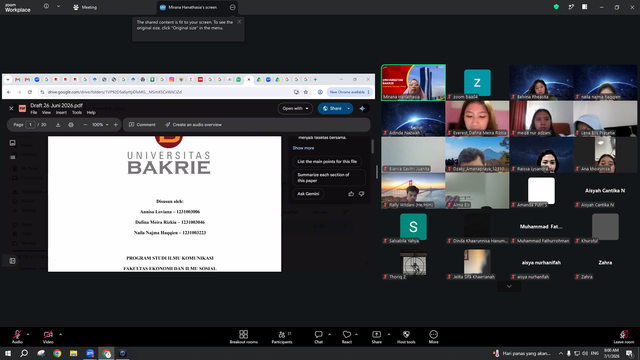Open the Zoom Chat panel
The image size is (640, 360).
[318, 337]
